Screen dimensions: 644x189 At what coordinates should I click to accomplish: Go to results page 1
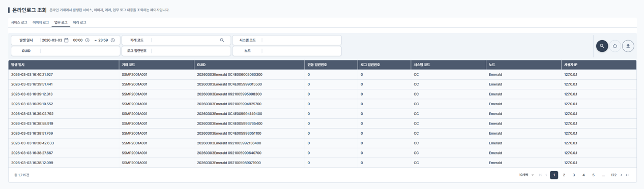(554, 175)
